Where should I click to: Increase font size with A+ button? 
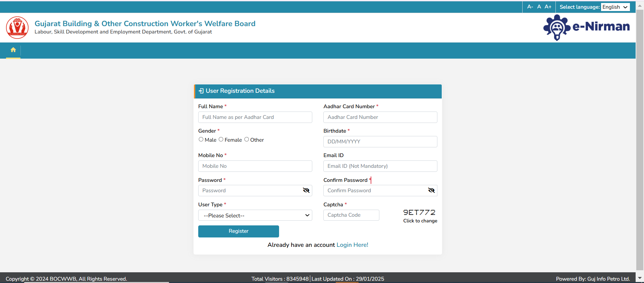[x=548, y=7]
